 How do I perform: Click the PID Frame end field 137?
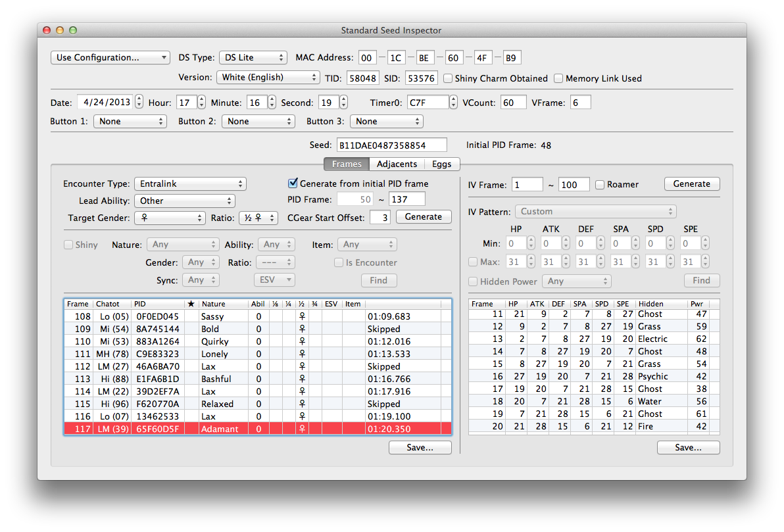pos(406,199)
